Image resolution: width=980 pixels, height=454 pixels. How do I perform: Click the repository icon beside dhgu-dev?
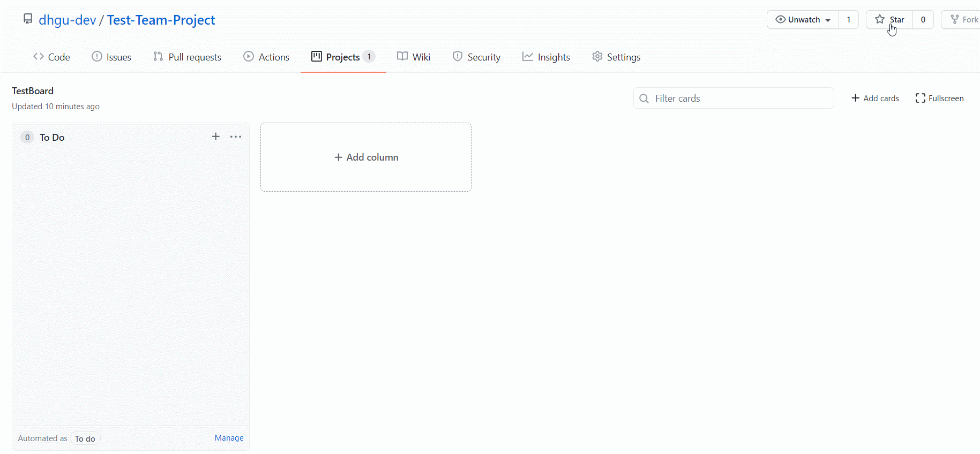[28, 19]
